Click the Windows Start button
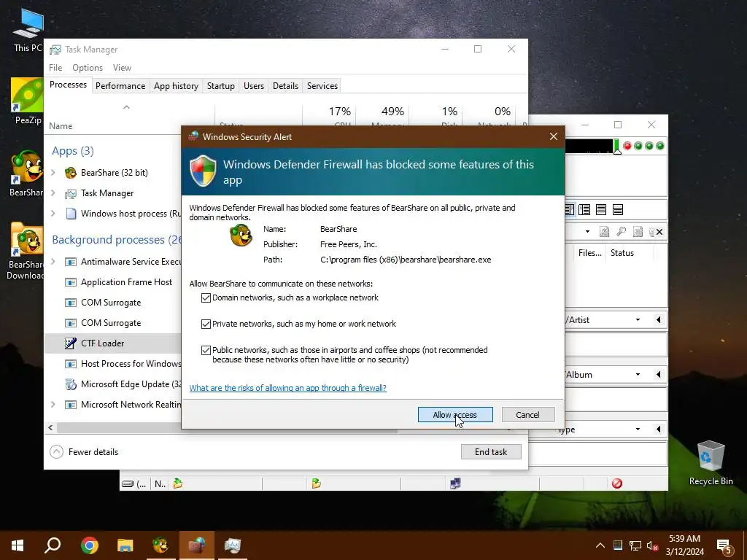 point(18,545)
